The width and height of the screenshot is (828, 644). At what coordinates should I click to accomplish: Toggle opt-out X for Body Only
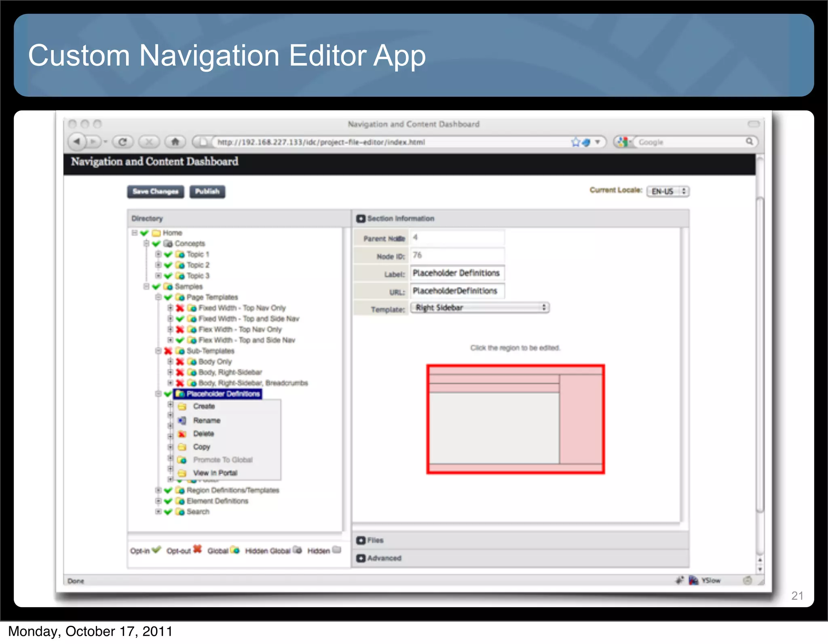pos(180,362)
